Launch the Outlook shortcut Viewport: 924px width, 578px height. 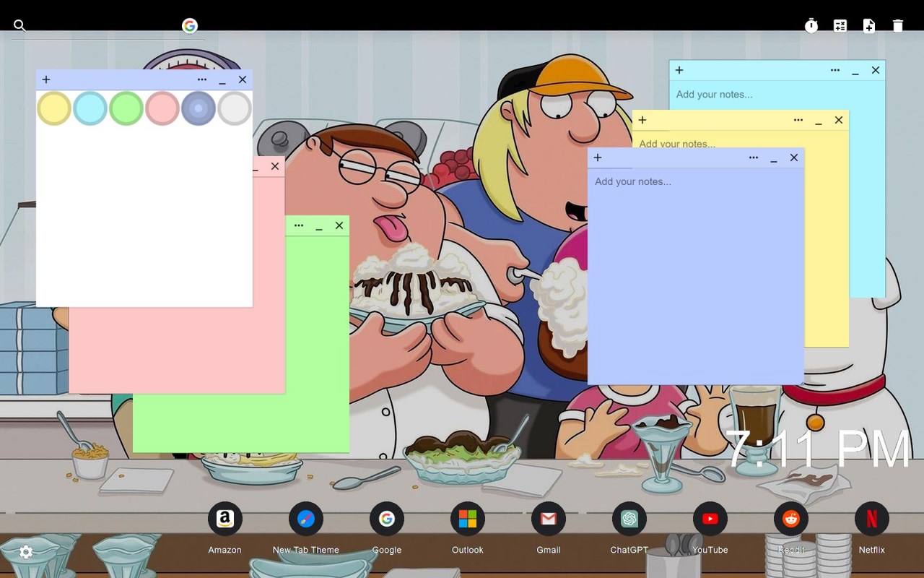(x=468, y=519)
